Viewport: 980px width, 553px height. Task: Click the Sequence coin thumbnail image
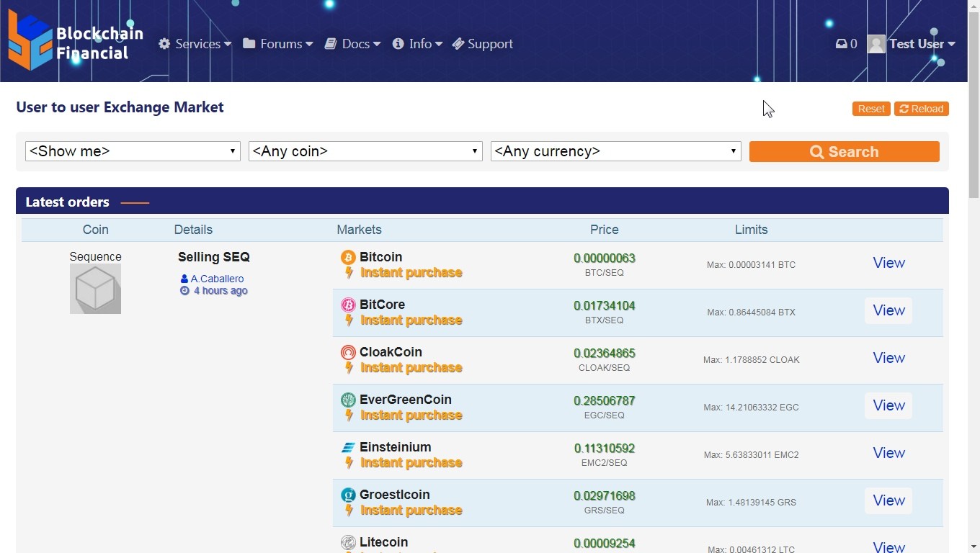95,289
